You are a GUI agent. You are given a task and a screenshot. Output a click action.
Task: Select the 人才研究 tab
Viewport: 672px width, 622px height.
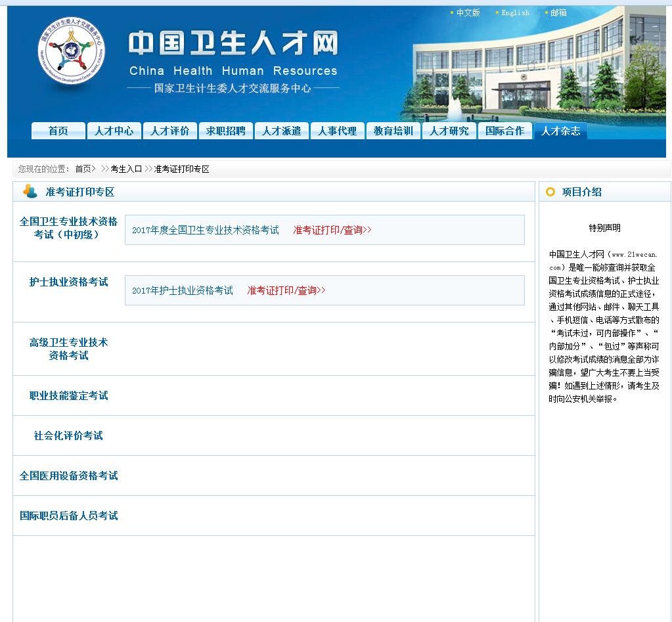(449, 131)
